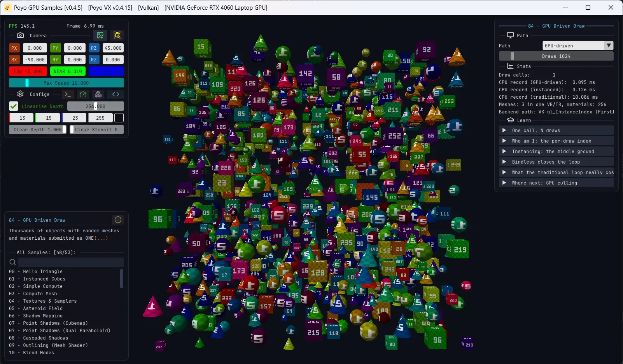The height and width of the screenshot is (364, 623).
Task: Click the blue FAR value field
Action: tap(106, 71)
